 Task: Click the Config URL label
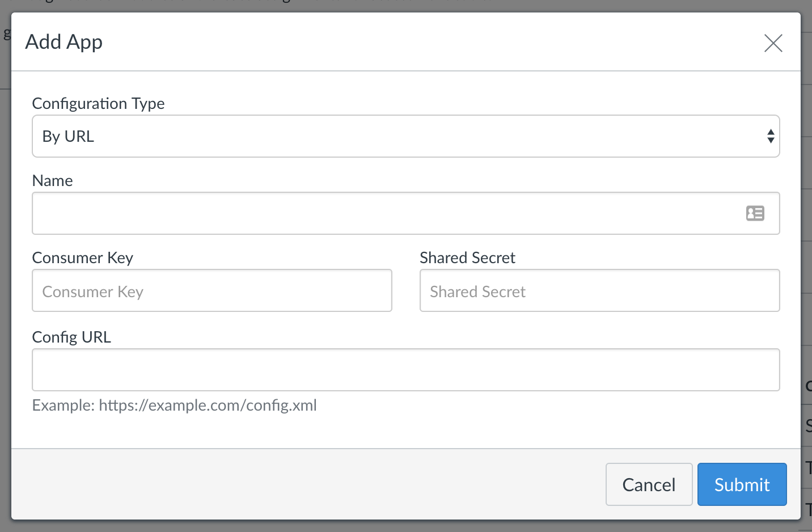[71, 337]
